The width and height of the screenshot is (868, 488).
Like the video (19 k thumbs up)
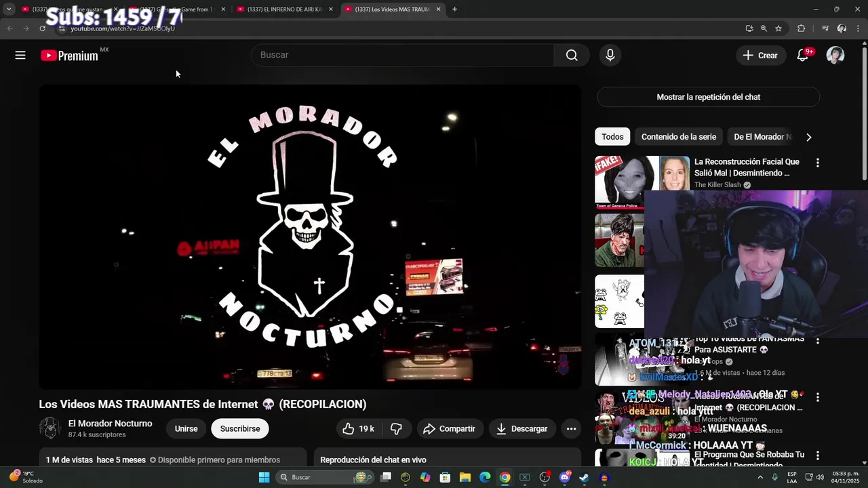coord(359,428)
